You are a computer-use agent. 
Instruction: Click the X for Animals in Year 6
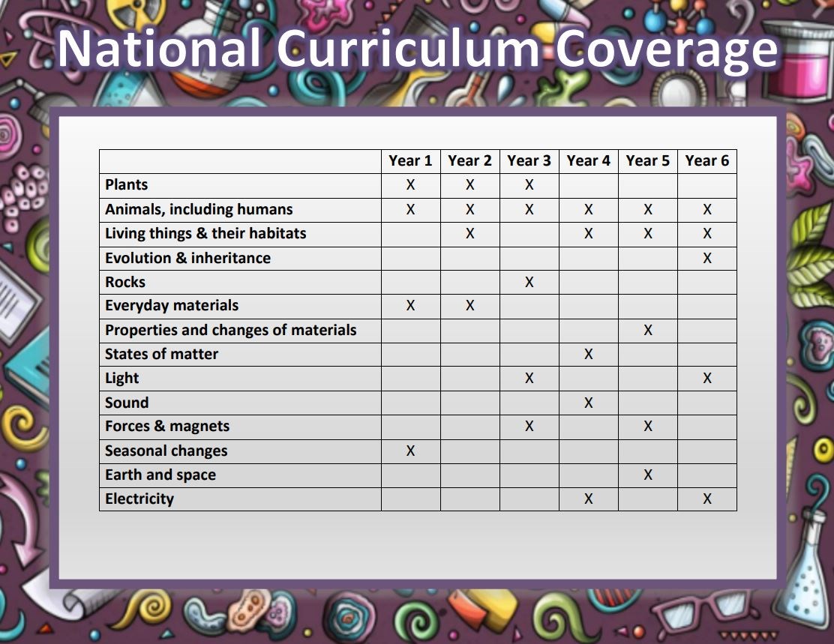[x=707, y=209]
